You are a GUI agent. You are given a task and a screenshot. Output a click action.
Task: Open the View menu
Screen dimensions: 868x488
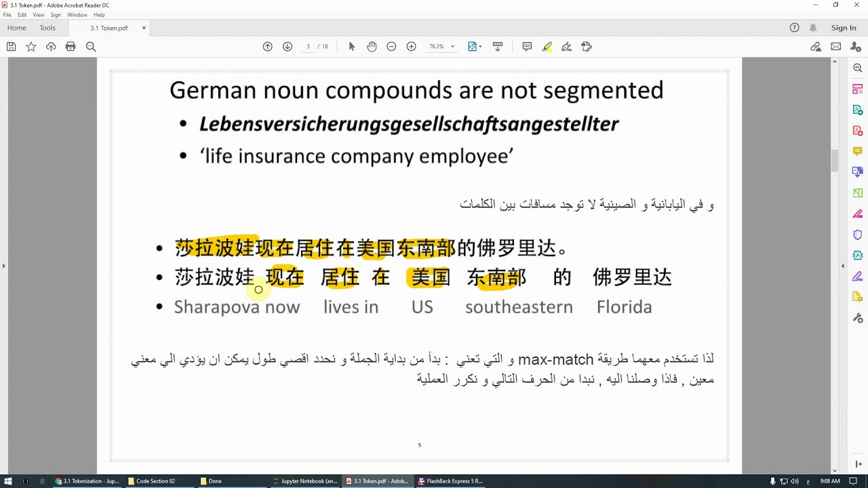tap(39, 15)
